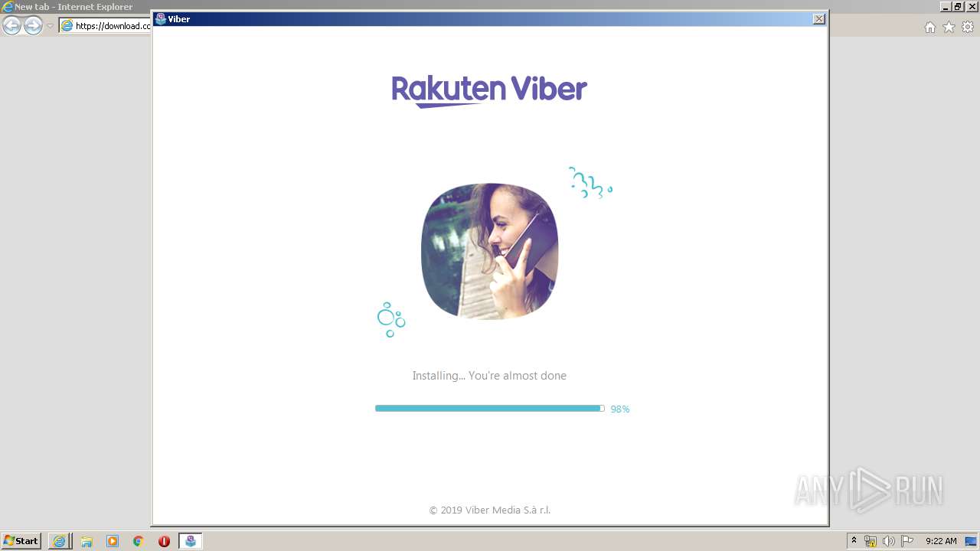Click the 98% progress label
The height and width of the screenshot is (551, 980).
pyautogui.click(x=619, y=409)
